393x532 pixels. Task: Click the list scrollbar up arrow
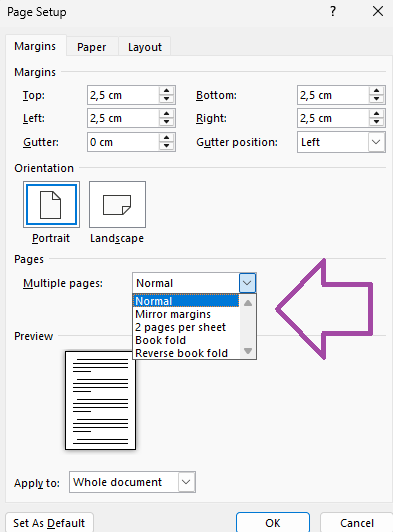(x=248, y=303)
